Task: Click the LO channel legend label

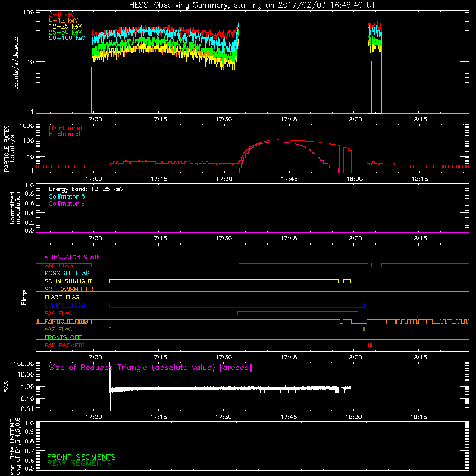Action: [65, 128]
